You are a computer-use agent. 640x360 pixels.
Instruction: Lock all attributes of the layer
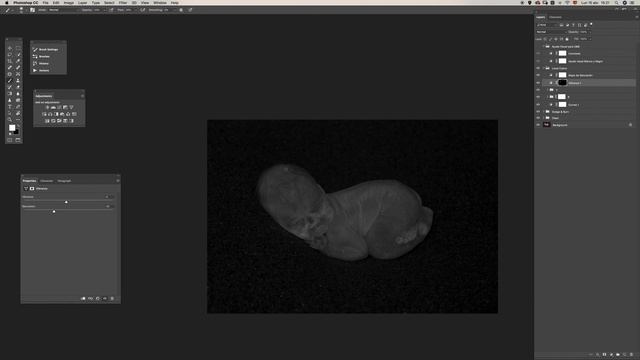567,39
